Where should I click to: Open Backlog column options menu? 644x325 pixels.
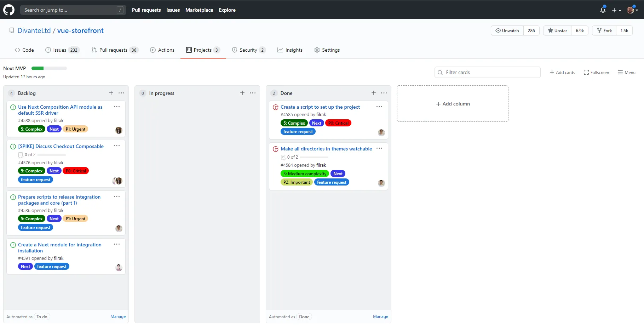(x=121, y=93)
